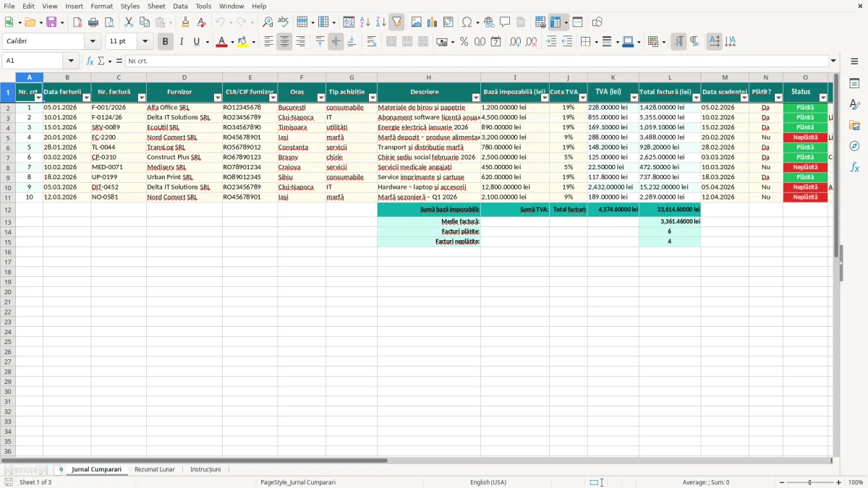Click the zoom in plus button

838,482
